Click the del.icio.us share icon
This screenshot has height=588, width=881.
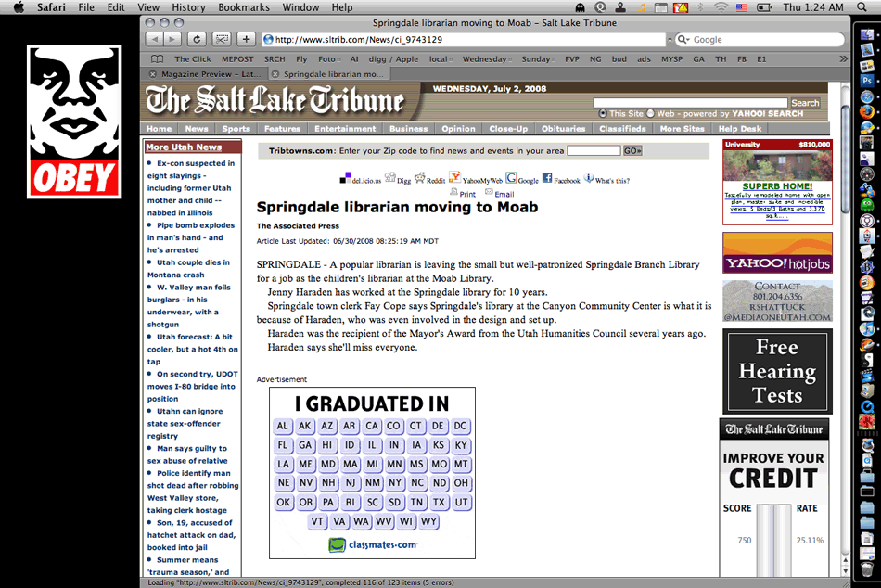(x=345, y=178)
